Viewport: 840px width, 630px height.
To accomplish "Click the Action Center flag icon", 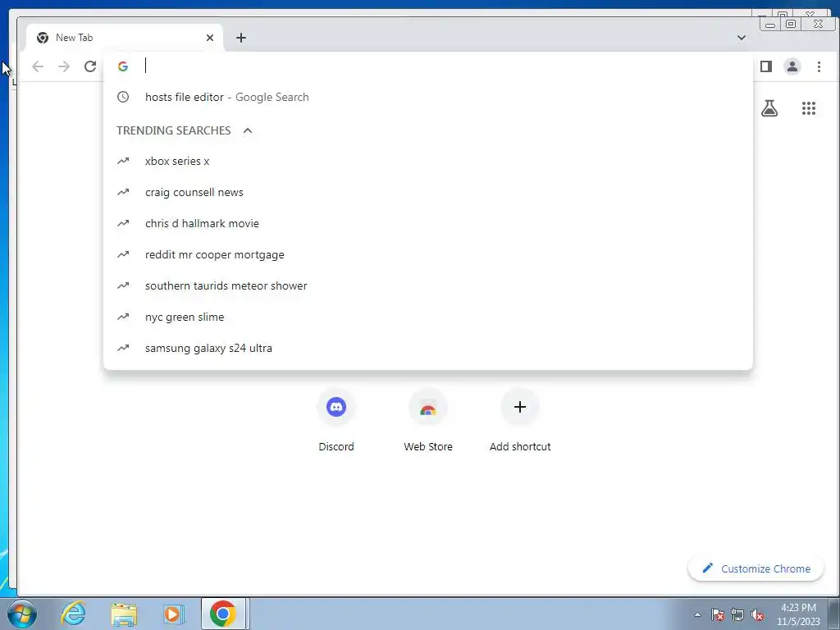I will [718, 614].
